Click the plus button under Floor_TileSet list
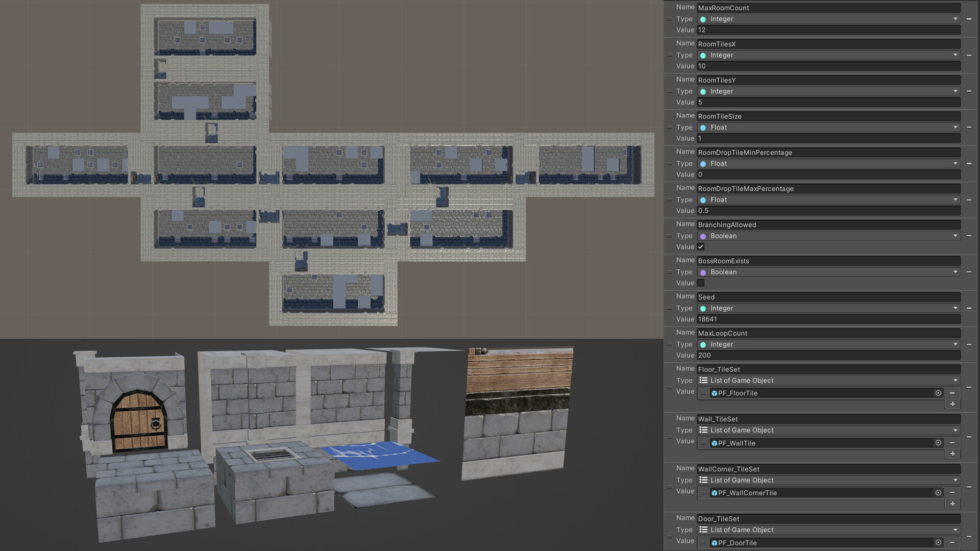 click(952, 404)
